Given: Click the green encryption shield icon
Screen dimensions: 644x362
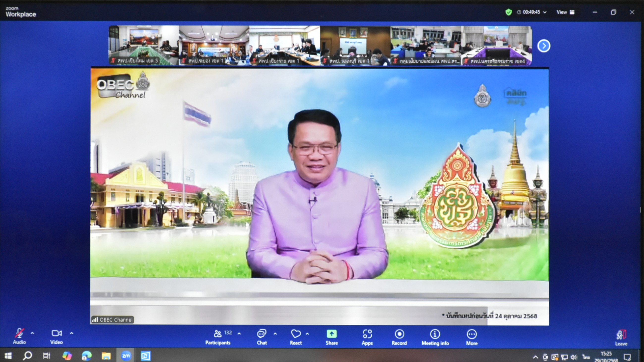Looking at the screenshot, I should (509, 12).
